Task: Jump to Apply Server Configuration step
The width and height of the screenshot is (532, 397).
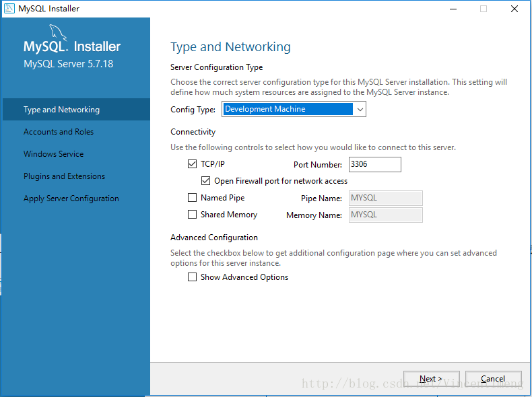Action: click(x=71, y=199)
